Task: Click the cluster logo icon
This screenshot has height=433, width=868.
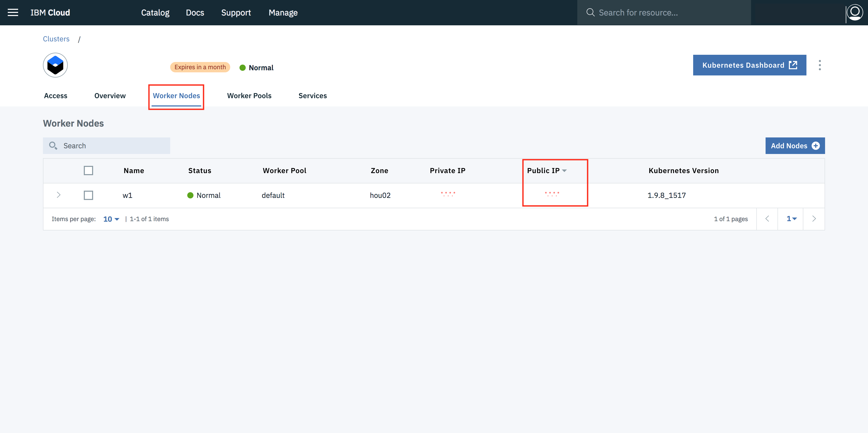Action: [x=55, y=65]
